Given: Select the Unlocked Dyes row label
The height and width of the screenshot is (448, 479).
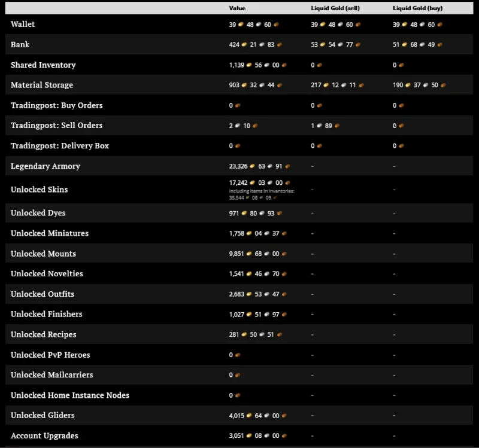Looking at the screenshot, I should [x=38, y=213].
